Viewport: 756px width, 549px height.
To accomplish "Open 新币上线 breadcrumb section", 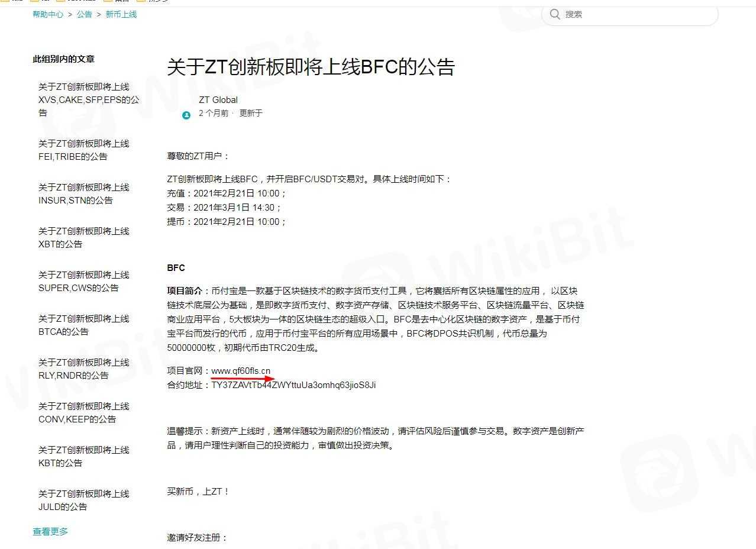I will pos(121,14).
